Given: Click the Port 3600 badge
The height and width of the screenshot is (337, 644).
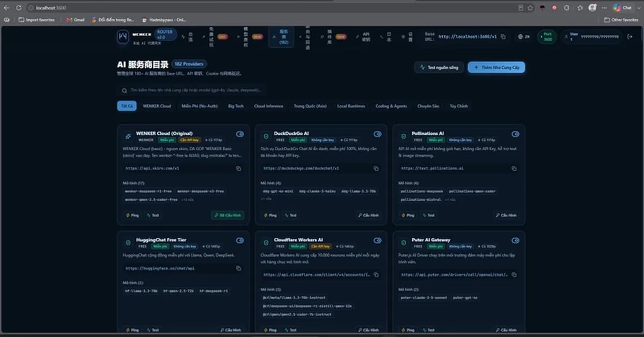Looking at the screenshot, I should (x=547, y=37).
